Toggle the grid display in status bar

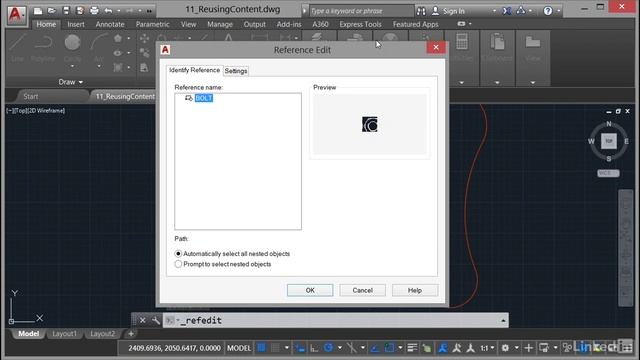pos(261,348)
